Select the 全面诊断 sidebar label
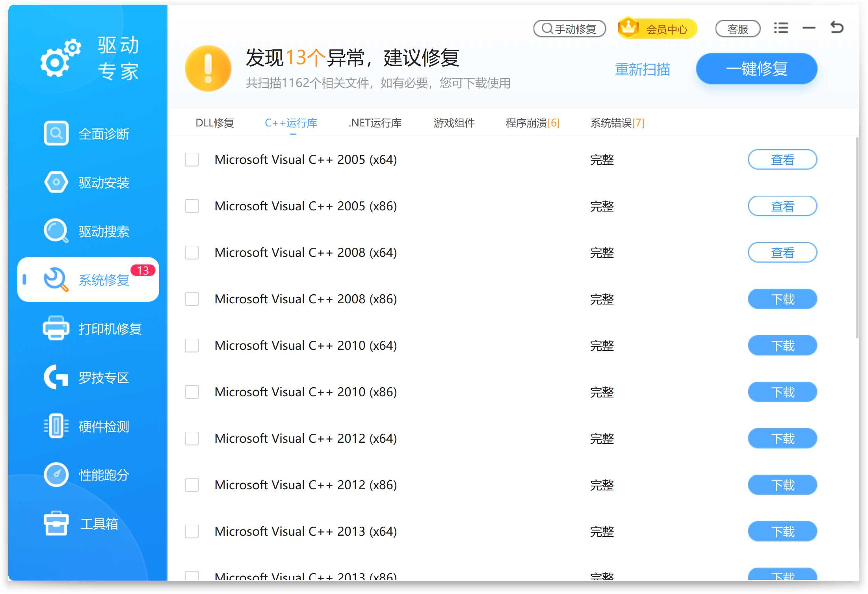 pyautogui.click(x=104, y=134)
